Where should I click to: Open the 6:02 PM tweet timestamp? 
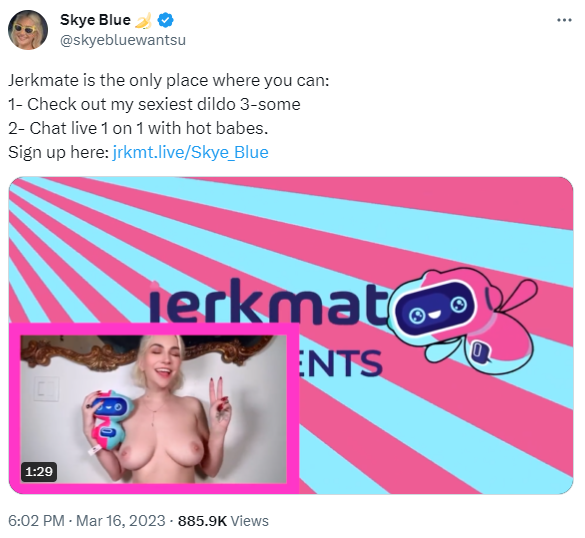click(36, 521)
